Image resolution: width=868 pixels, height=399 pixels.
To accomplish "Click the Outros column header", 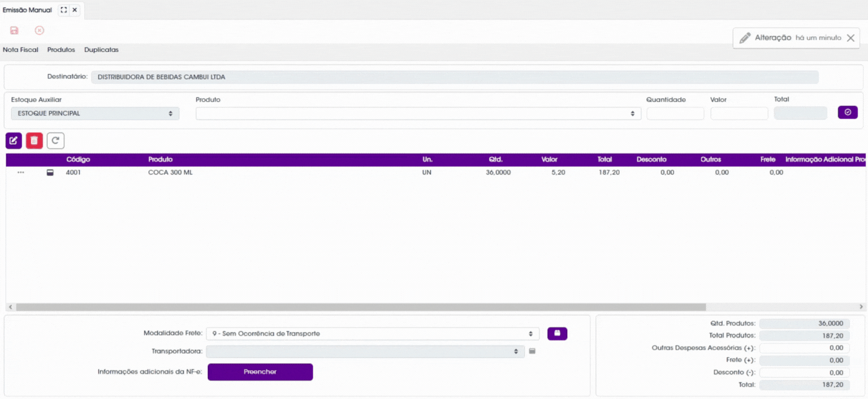I will tap(711, 160).
